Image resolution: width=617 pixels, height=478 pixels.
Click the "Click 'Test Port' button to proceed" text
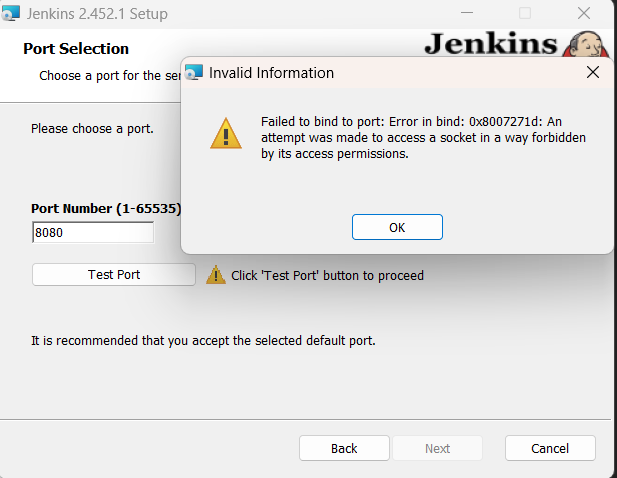pyautogui.click(x=327, y=275)
